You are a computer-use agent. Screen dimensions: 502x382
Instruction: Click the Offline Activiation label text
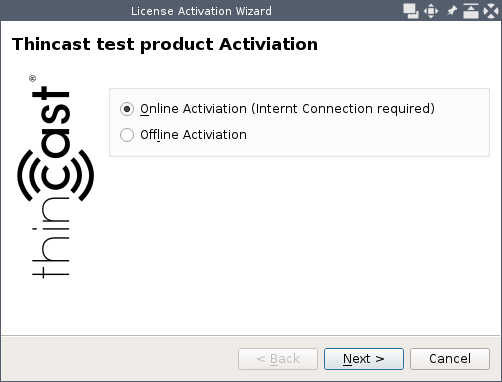pyautogui.click(x=193, y=135)
